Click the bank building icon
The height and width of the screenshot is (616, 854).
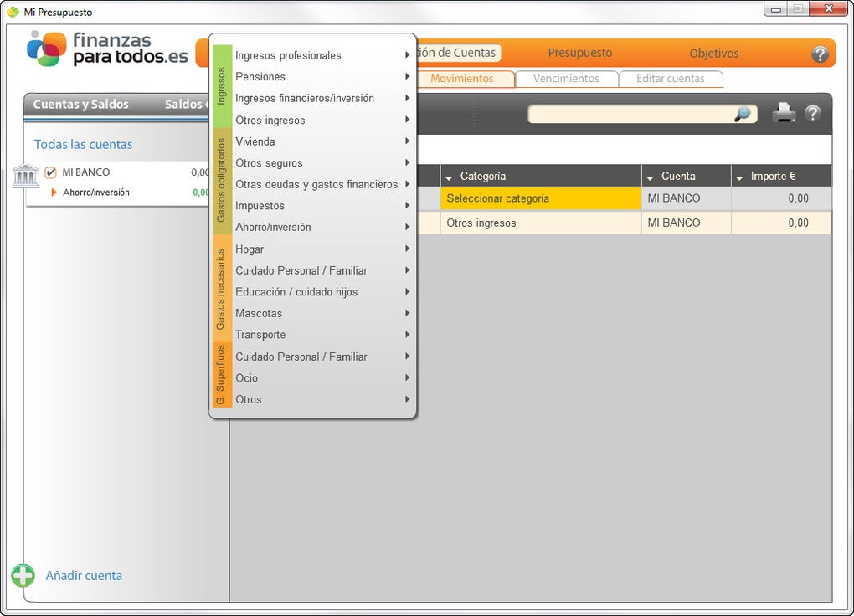pyautogui.click(x=25, y=176)
